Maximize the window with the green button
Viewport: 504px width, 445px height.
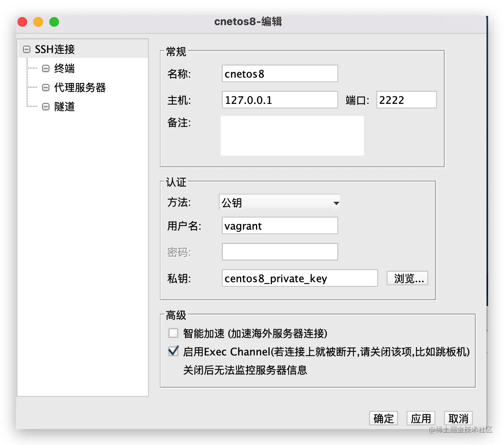(x=54, y=22)
